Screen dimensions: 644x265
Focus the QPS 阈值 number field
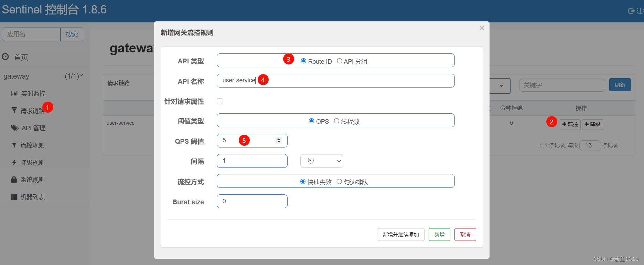tap(252, 141)
